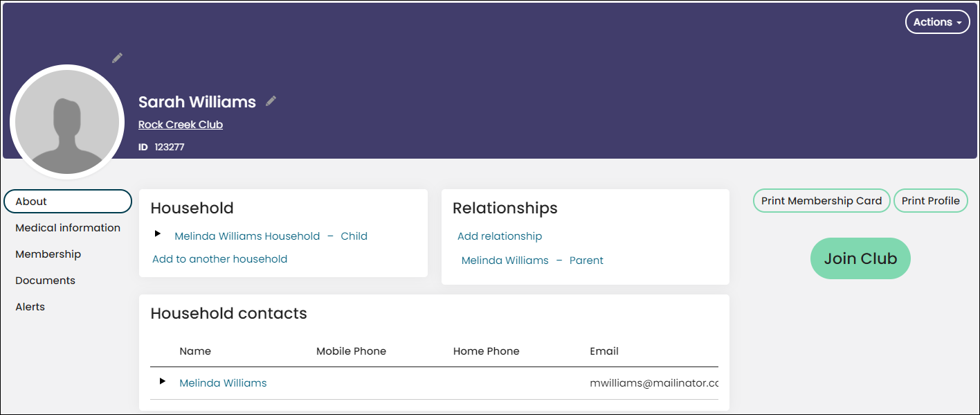Click the Print Profile button
Viewport: 980px width, 415px height.
point(931,201)
